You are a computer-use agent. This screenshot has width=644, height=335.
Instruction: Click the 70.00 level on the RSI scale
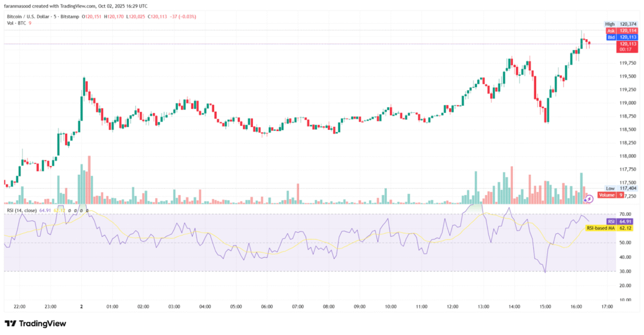(x=625, y=215)
